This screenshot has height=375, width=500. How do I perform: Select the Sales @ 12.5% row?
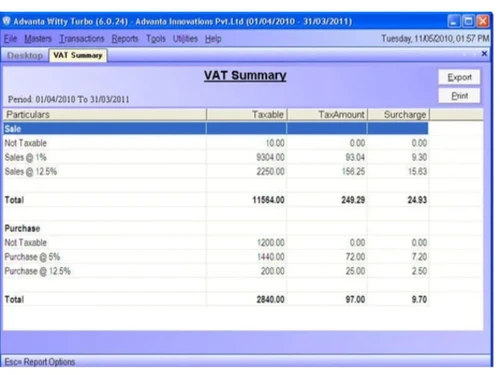216,172
